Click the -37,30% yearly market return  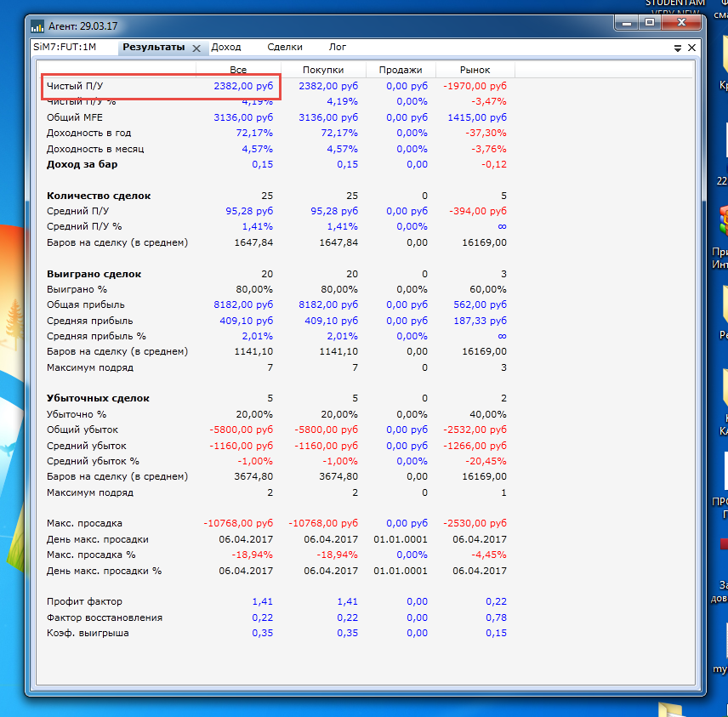coord(486,133)
